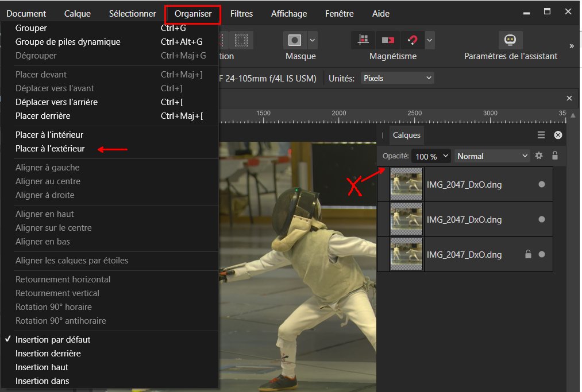Toggle the layer lock icon beside gear

(x=555, y=156)
